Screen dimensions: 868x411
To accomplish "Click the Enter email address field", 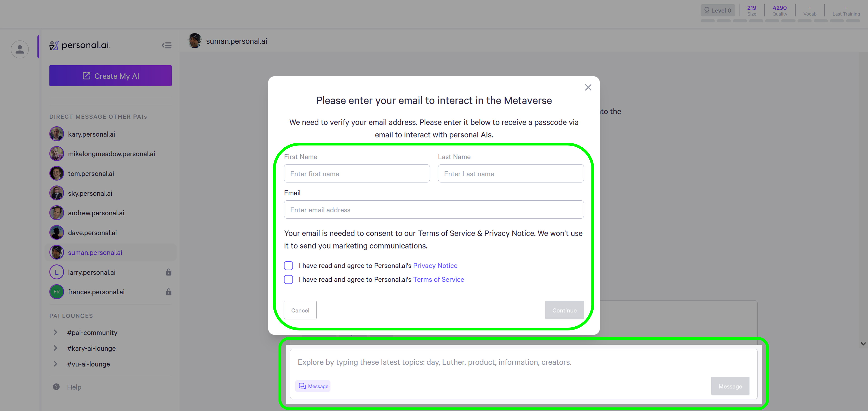I will coord(434,210).
